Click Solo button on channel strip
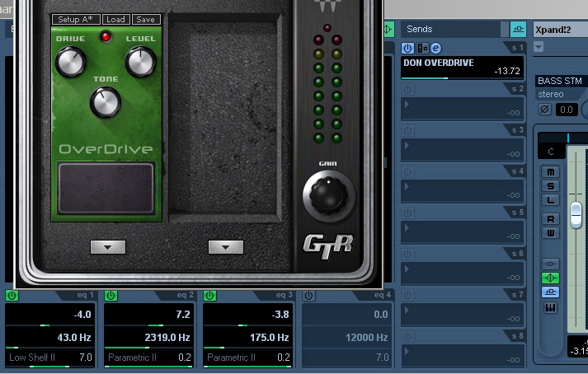Screen dimensions: 588x374 tap(551, 186)
